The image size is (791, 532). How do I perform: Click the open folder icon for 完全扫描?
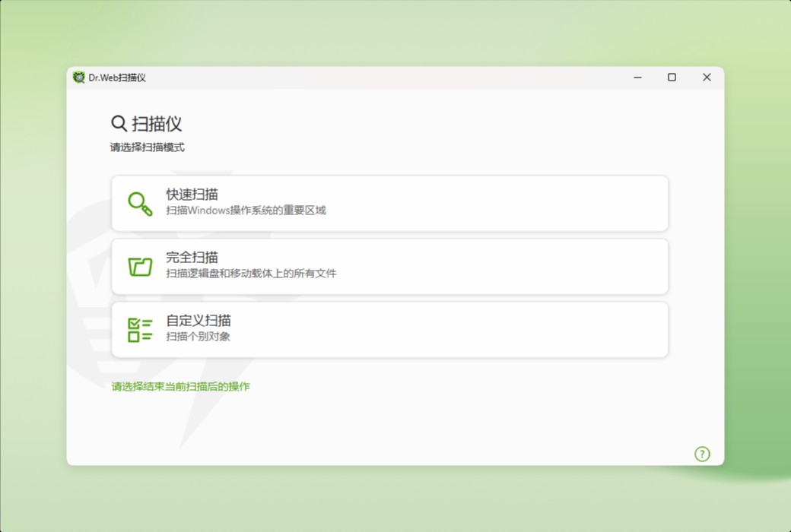pyautogui.click(x=140, y=265)
